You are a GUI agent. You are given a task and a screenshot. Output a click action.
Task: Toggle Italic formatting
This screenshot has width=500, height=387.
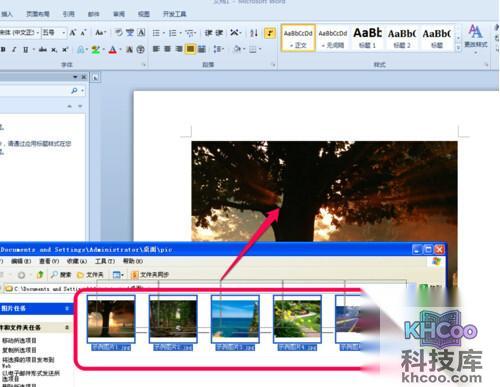tap(14, 50)
